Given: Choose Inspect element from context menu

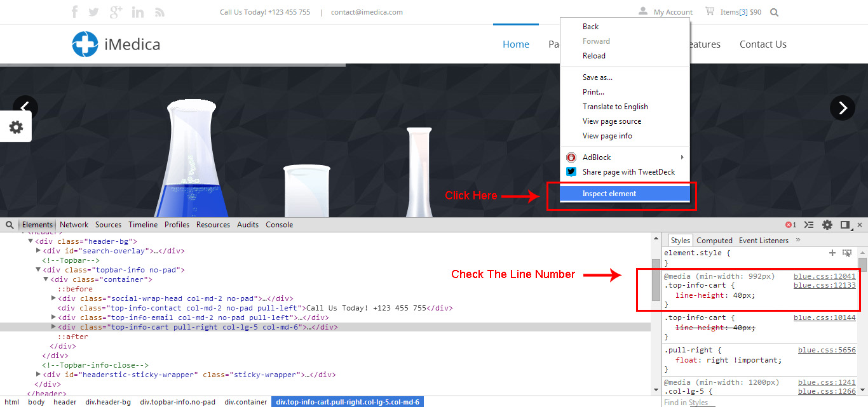Looking at the screenshot, I should (x=609, y=194).
